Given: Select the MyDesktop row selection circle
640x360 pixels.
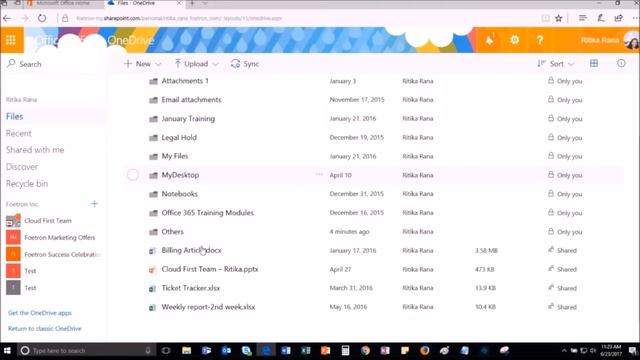Looking at the screenshot, I should pos(133,175).
